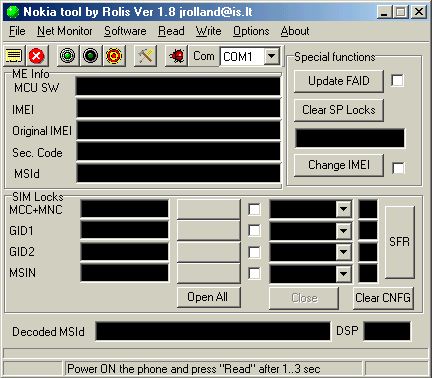Click the hammer tools icon
This screenshot has width=432, height=378.
tap(145, 56)
